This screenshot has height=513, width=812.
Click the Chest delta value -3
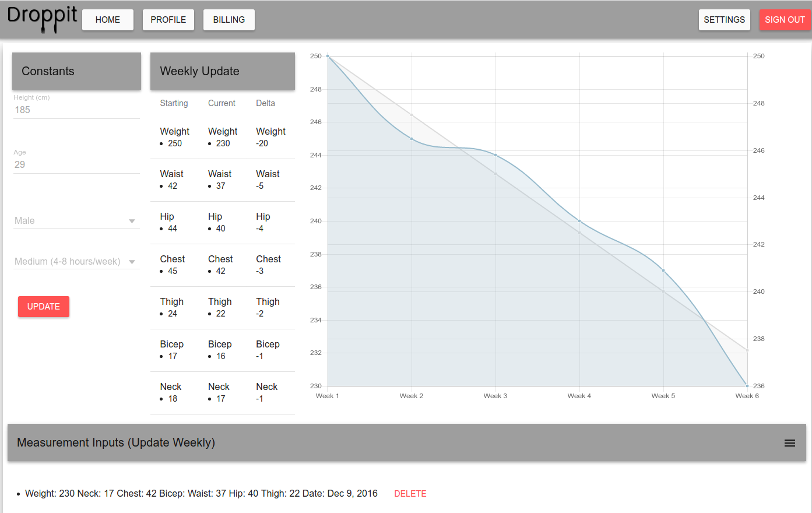point(259,271)
